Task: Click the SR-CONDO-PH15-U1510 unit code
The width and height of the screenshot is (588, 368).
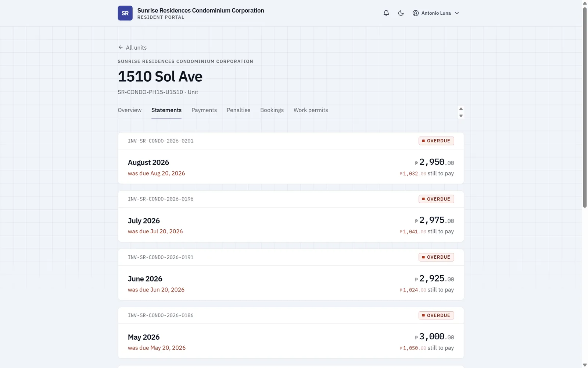Action: click(150, 92)
